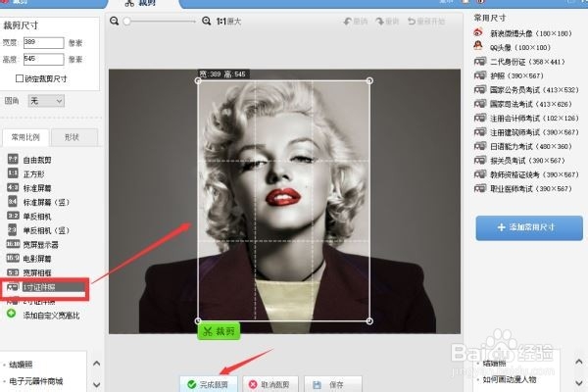
Task: Click the 完成裁剪 button
Action: pos(209,384)
